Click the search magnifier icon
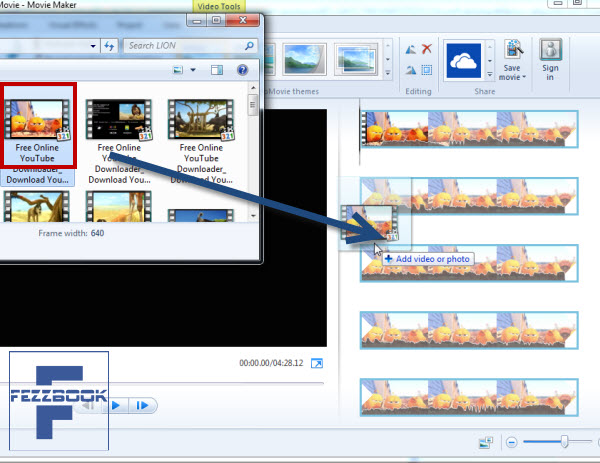The width and height of the screenshot is (600, 463). click(x=249, y=46)
